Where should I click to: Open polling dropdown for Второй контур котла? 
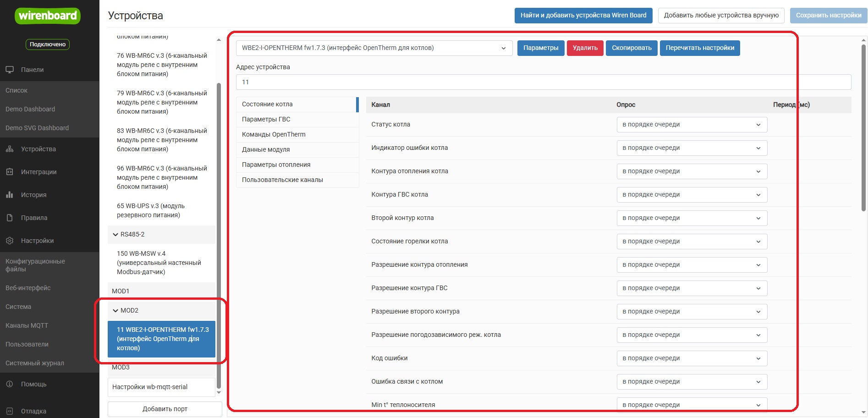[x=692, y=218]
